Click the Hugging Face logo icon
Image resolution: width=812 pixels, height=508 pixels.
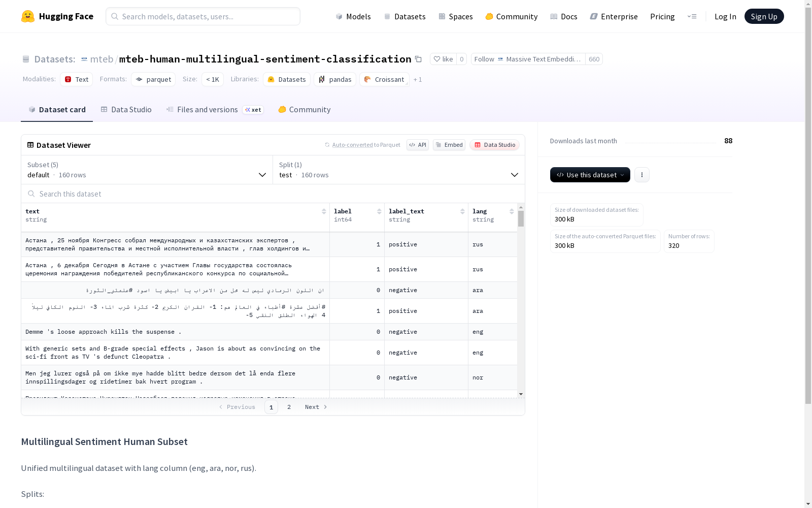click(x=28, y=16)
